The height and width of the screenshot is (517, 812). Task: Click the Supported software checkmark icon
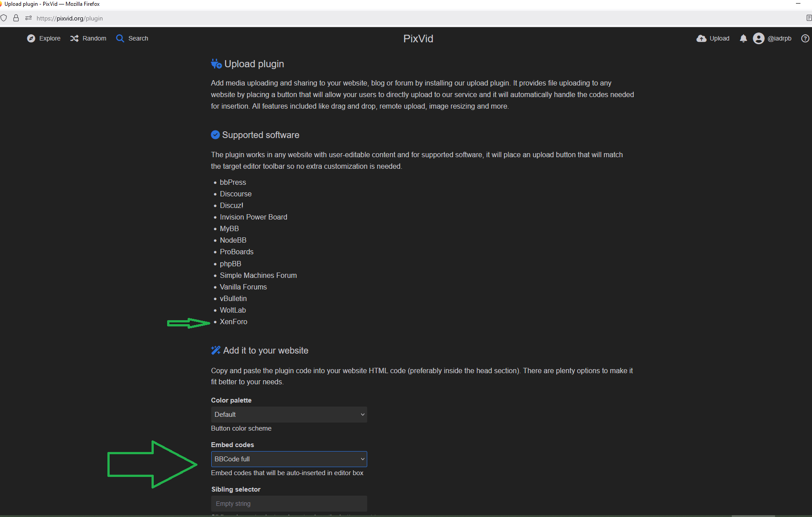pos(215,134)
